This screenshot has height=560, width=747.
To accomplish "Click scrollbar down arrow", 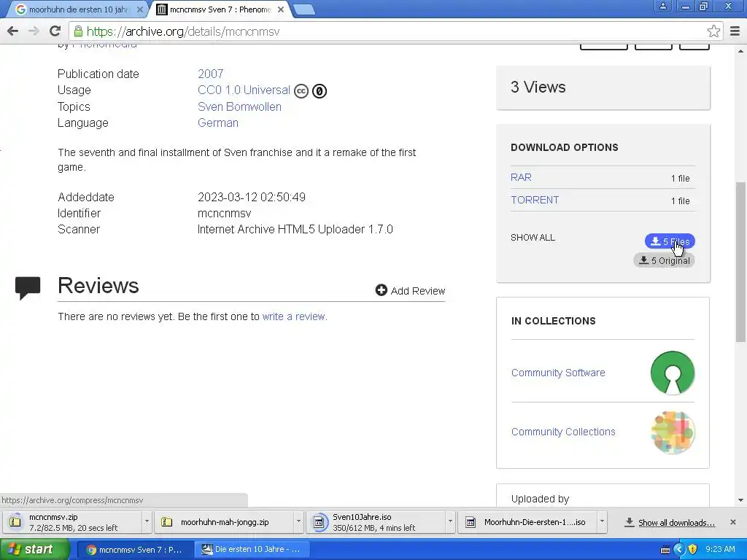I will coord(740,500).
